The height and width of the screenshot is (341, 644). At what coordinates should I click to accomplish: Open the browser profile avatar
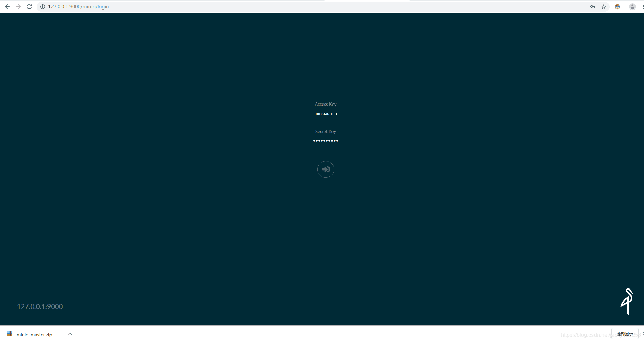tap(632, 7)
